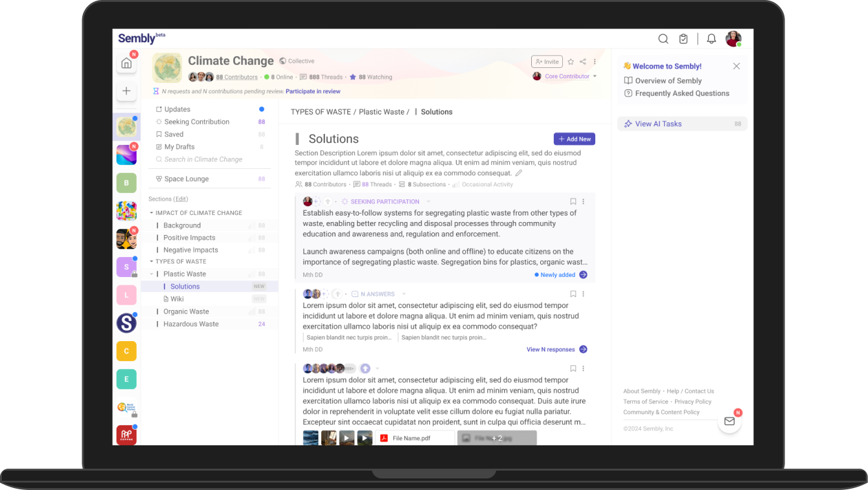Click the clipboard tasks icon in header
This screenshot has height=490, width=868.
683,39
